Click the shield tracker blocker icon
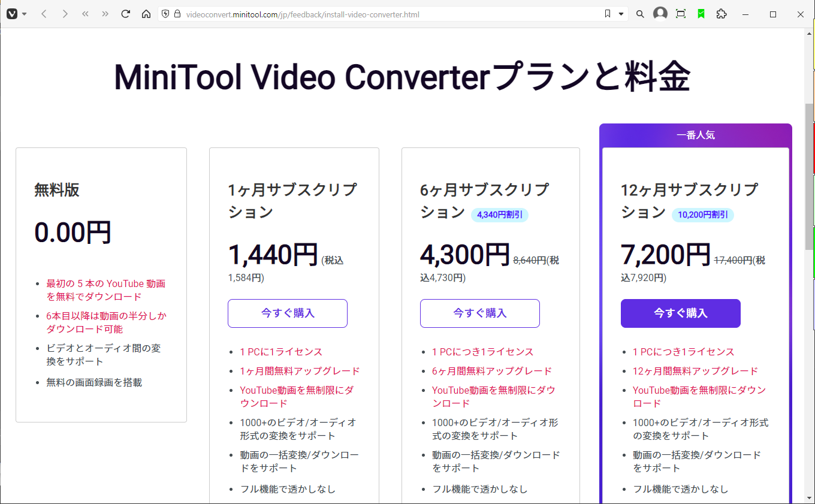 click(166, 14)
